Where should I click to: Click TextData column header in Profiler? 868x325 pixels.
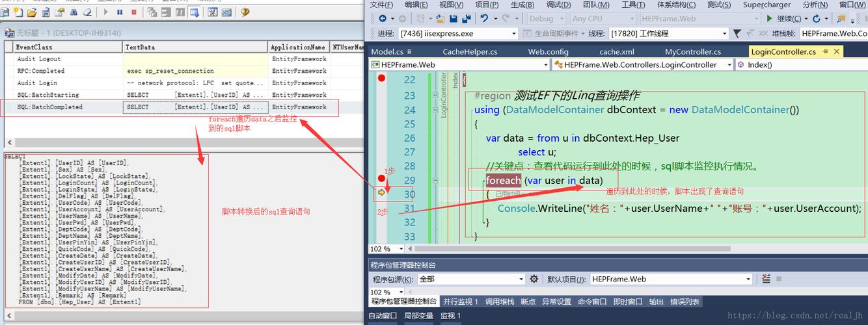point(195,47)
